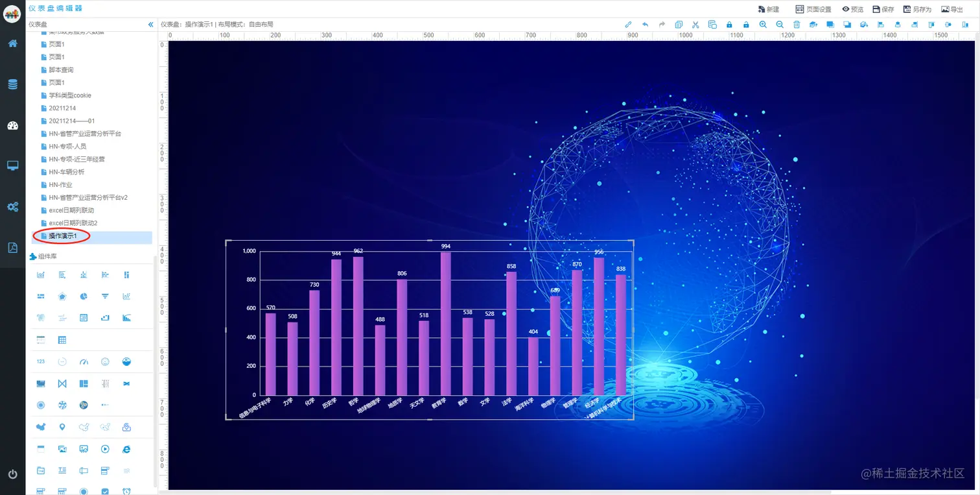Viewport: 980px width, 495px height.
Task: Export the dashboard with 导出
Action: click(952, 9)
